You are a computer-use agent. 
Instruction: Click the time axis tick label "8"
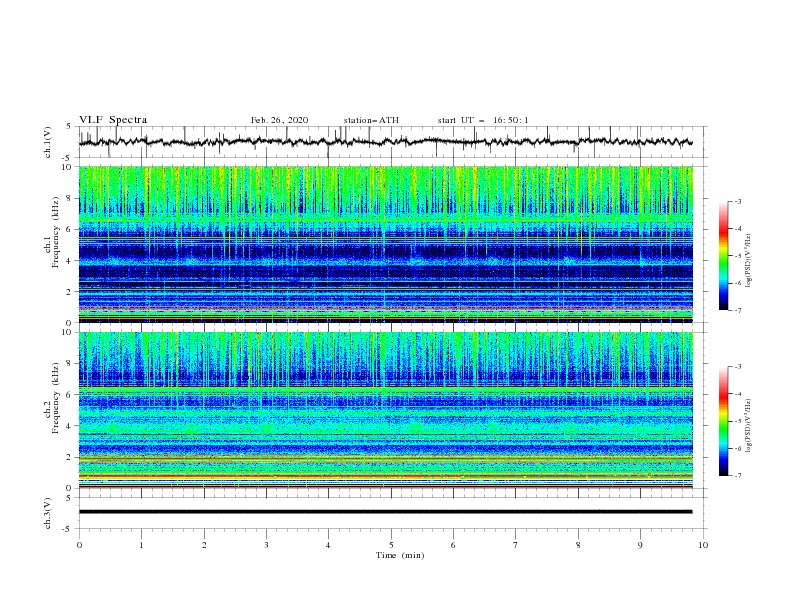point(578,545)
